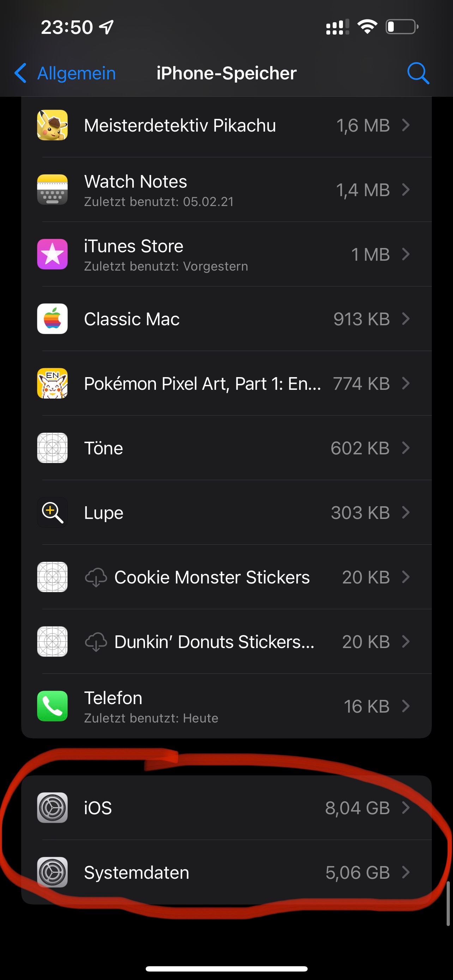Viewport: 453px width, 980px height.
Task: Tap the home indicator bar
Action: click(x=226, y=969)
